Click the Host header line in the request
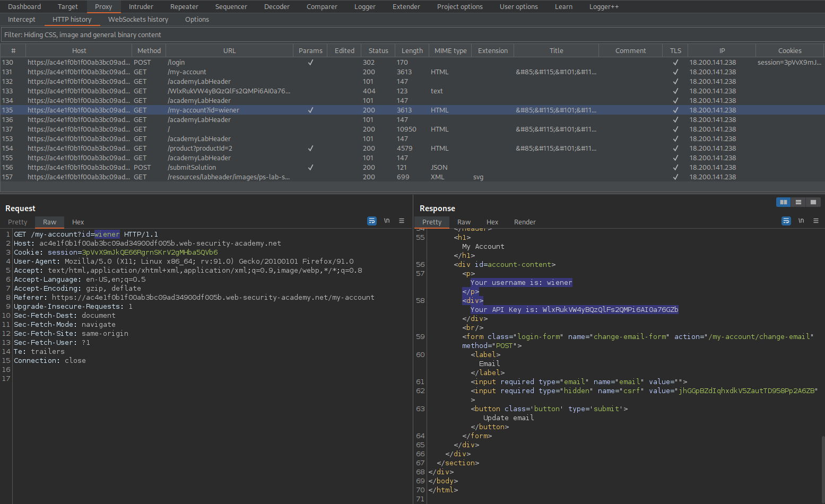The height and width of the screenshot is (504, 825). click(x=147, y=244)
